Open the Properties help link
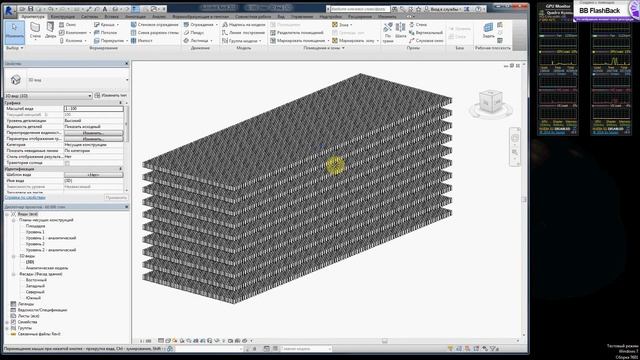 pyautogui.click(x=25, y=198)
